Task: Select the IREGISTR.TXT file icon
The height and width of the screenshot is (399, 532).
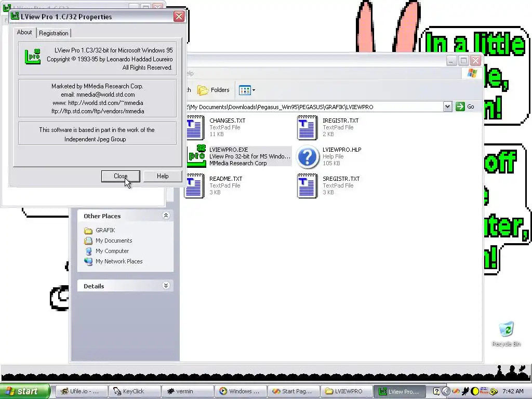Action: pos(308,128)
